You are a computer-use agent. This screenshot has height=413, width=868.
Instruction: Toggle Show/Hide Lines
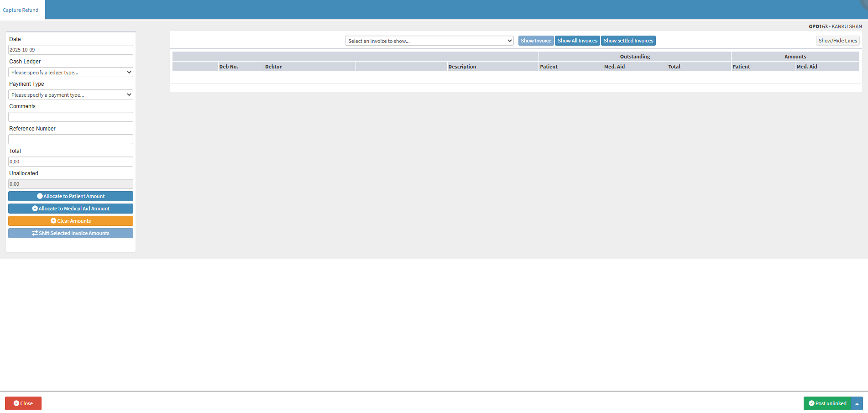(838, 41)
